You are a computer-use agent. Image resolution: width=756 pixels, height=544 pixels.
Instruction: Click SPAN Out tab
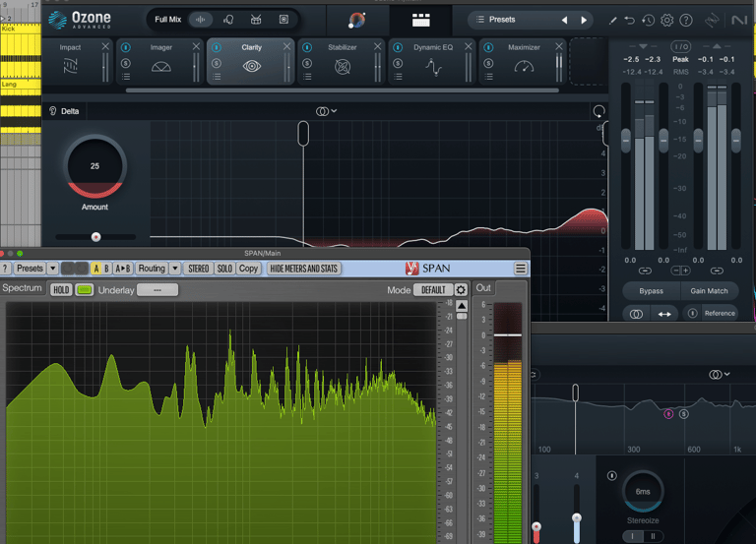click(x=483, y=287)
